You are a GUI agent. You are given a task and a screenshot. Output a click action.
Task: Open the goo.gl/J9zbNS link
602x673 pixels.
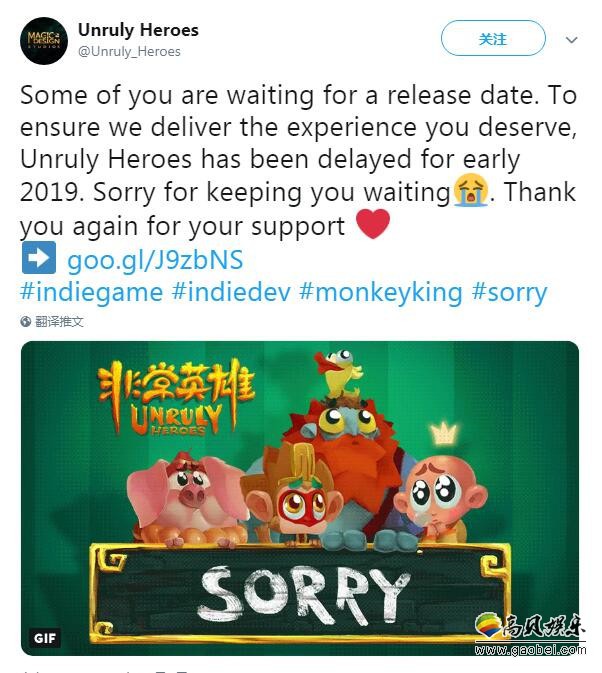tap(155, 260)
